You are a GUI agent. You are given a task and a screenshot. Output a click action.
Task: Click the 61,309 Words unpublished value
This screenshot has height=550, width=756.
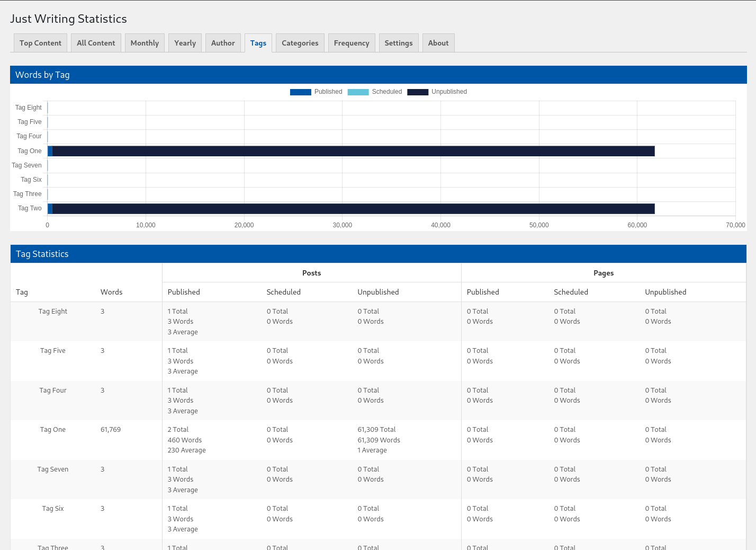click(379, 440)
